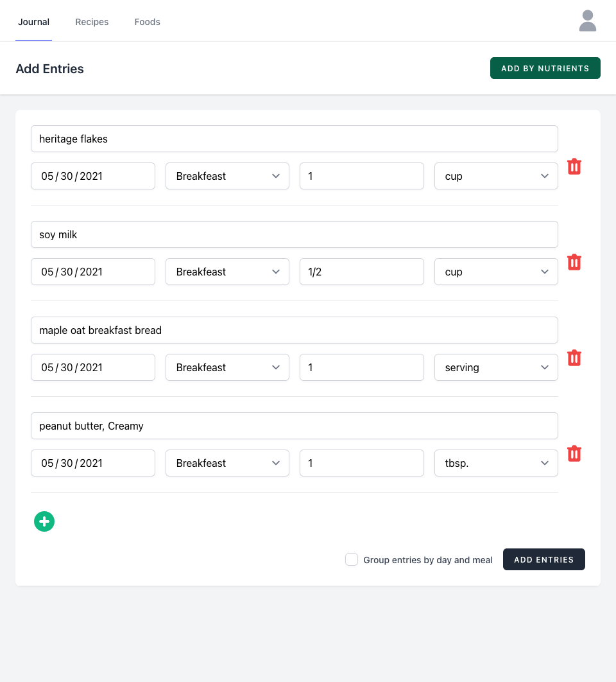Enable Group entries by day and meal
The image size is (616, 682).
coord(352,559)
